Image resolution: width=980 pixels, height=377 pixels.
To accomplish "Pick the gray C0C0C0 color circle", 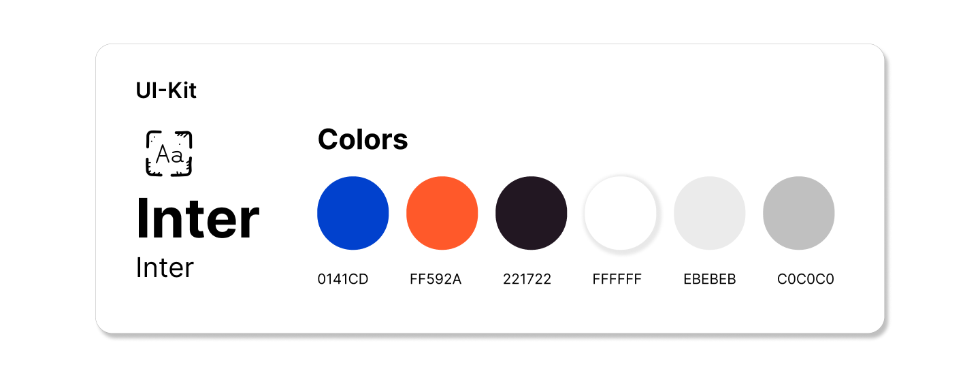I will pos(799,213).
